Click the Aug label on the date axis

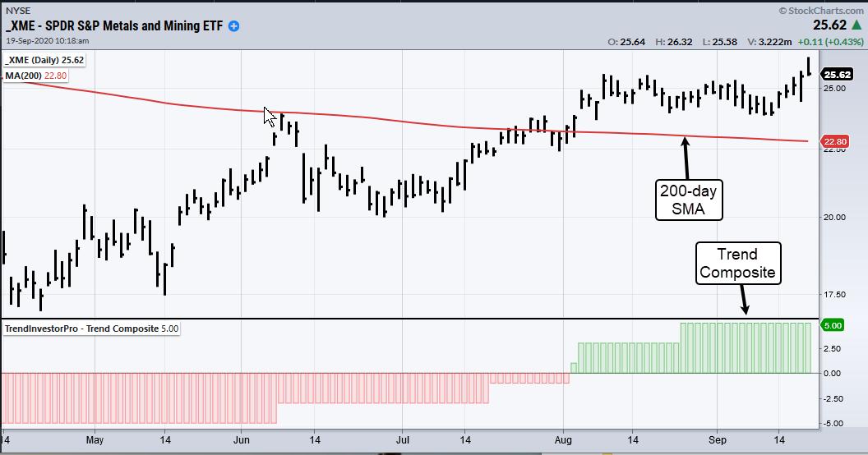564,440
